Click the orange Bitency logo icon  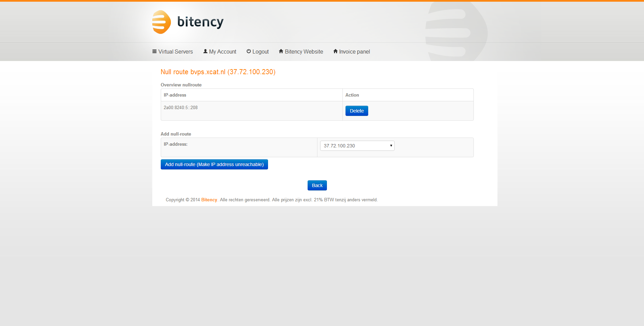(161, 22)
